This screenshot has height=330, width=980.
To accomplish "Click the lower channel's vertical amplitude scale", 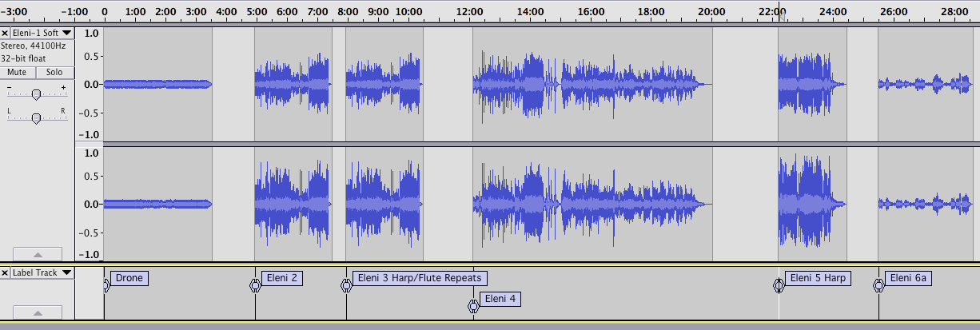I will pos(90,204).
